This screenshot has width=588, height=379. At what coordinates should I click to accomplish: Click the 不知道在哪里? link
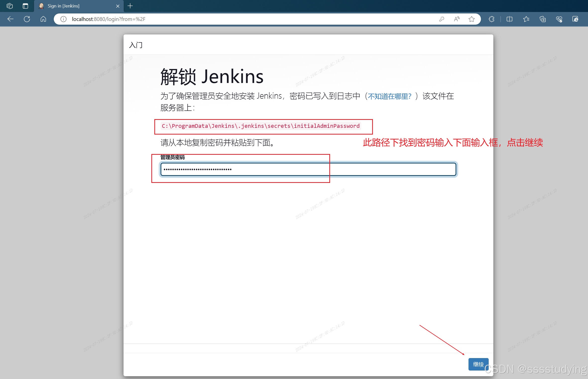[389, 96]
